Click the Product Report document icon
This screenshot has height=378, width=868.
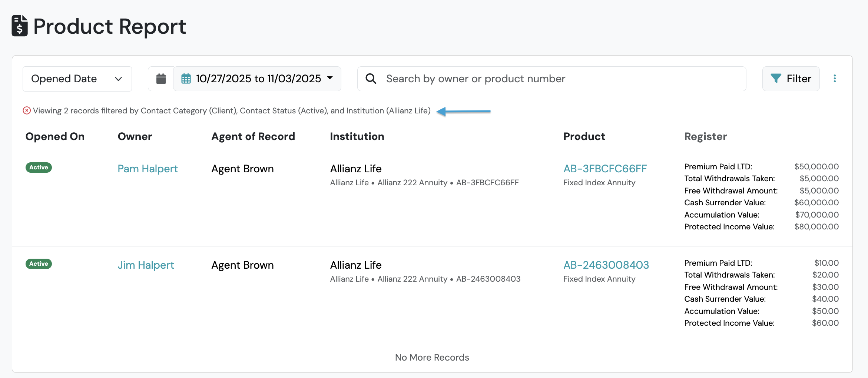click(20, 26)
